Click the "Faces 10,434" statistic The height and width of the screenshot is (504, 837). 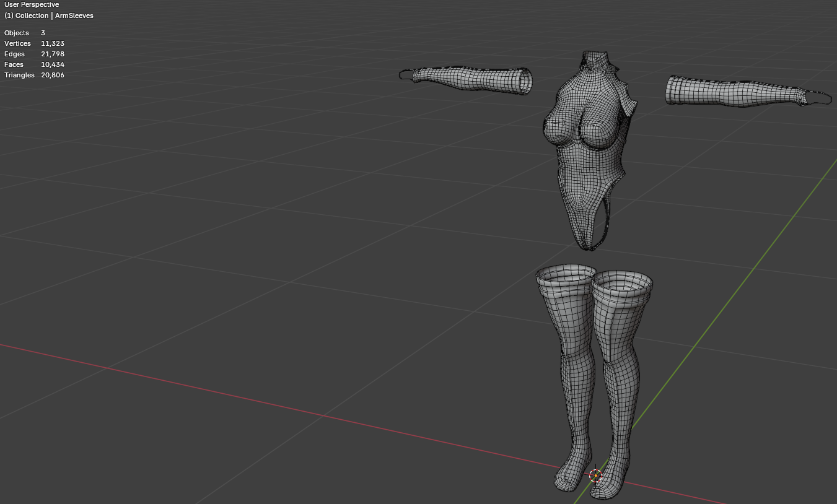point(34,64)
